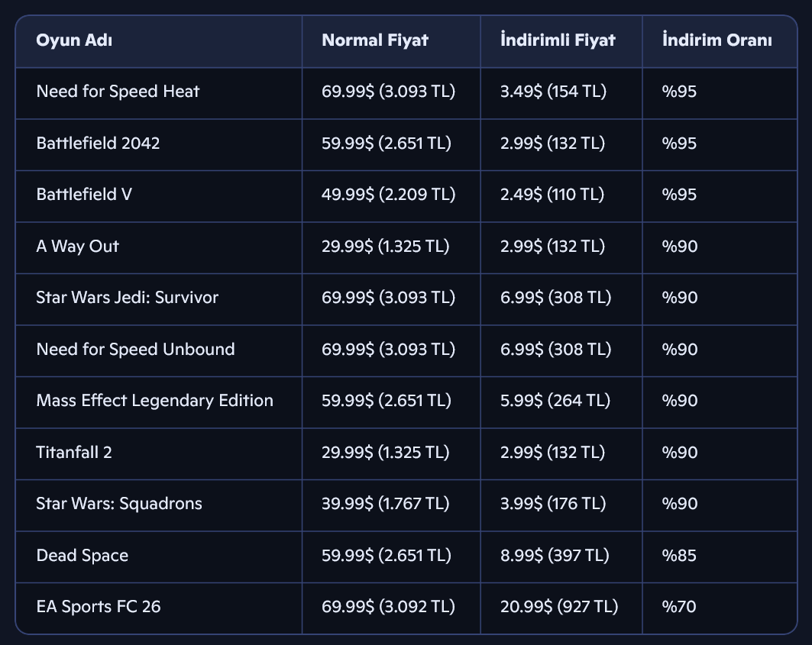
Task: Select the A Way Out row title
Action: [x=77, y=247]
